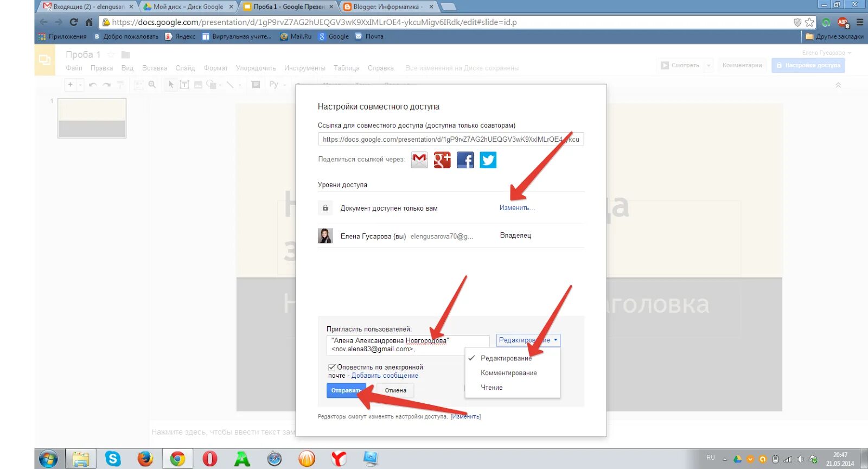Share the link via Twitter icon
Screen dimensions: 868x469
(488, 160)
